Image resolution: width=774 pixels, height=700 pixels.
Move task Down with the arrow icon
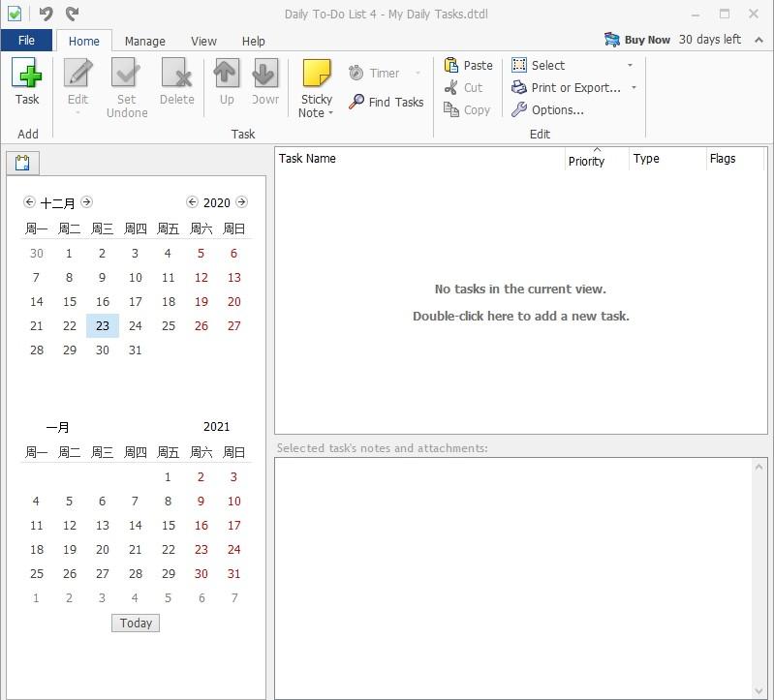tap(265, 73)
